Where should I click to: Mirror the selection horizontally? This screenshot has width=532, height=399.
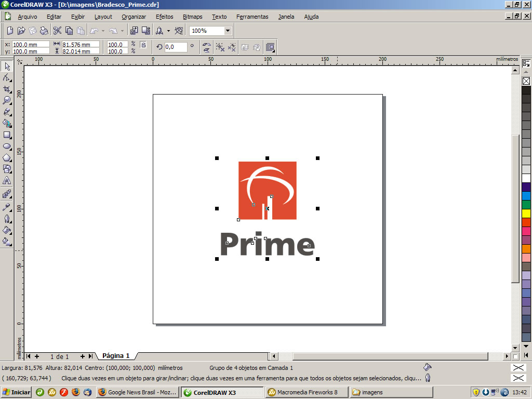point(206,45)
